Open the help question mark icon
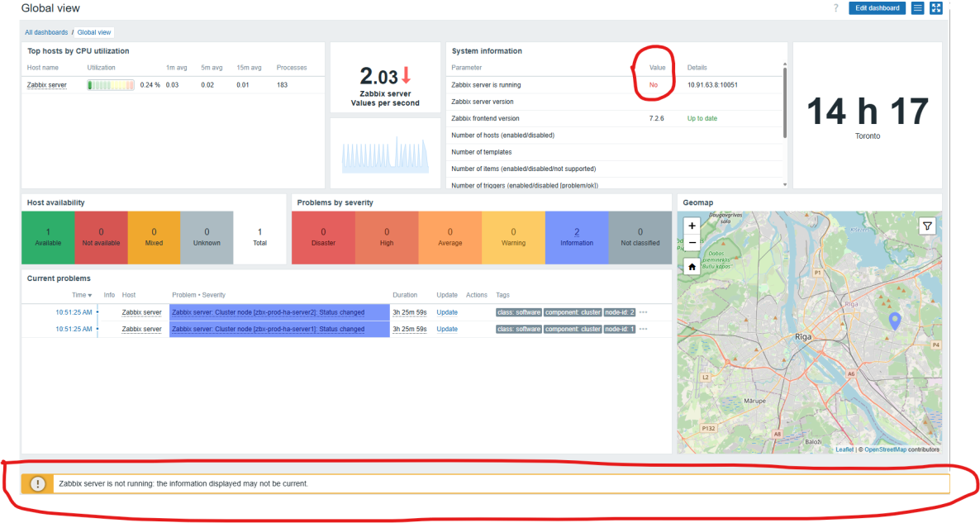This screenshot has height=523, width=980. [835, 8]
